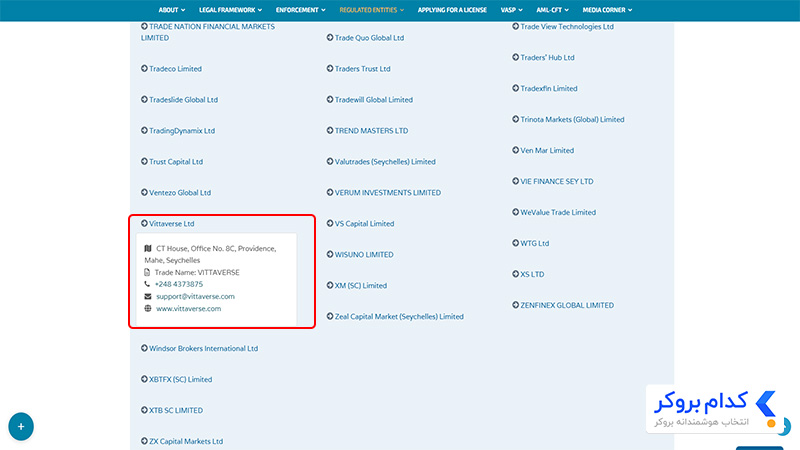Viewport: 800px width, 450px height.
Task: Expand VERUM INVESTMENTS LIMITED entry
Action: coord(384,192)
